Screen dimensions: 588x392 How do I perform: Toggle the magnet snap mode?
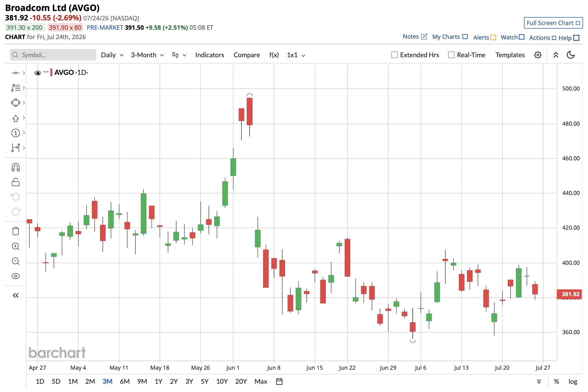tap(16, 167)
